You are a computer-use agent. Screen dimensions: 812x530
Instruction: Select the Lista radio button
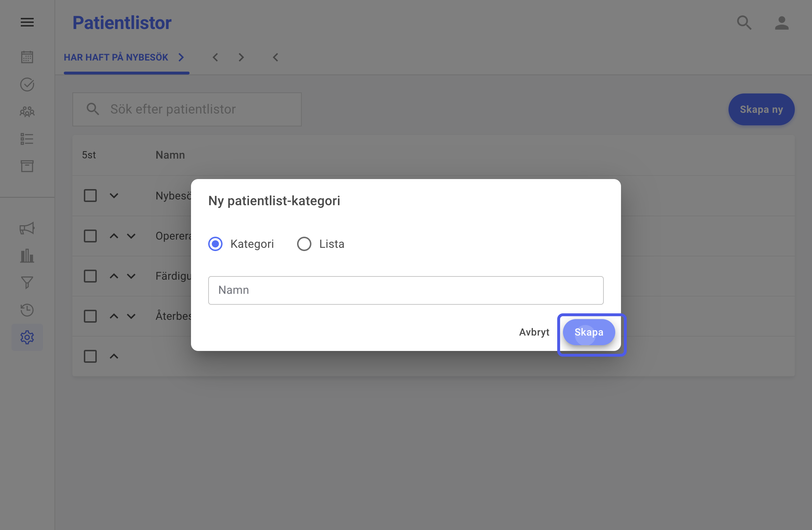[304, 244]
